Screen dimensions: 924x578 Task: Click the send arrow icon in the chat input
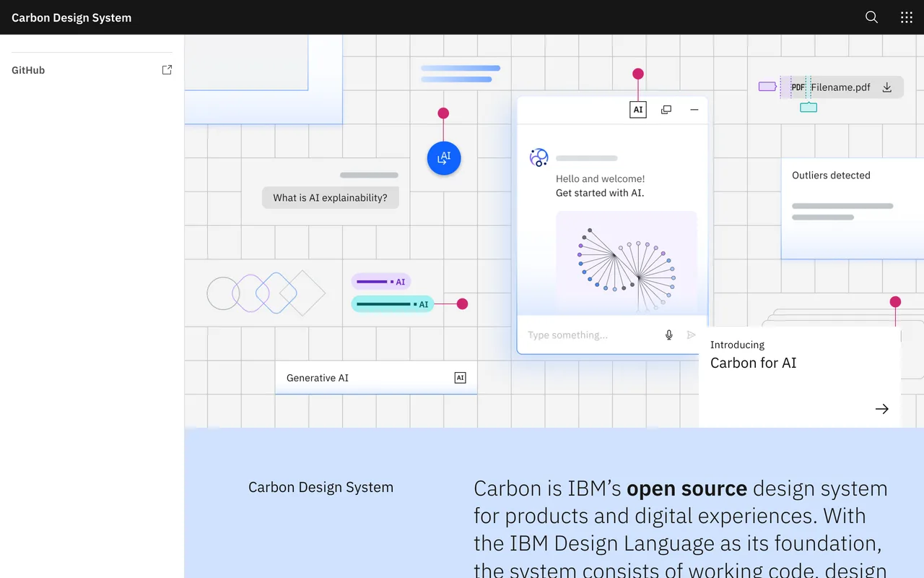click(x=692, y=335)
